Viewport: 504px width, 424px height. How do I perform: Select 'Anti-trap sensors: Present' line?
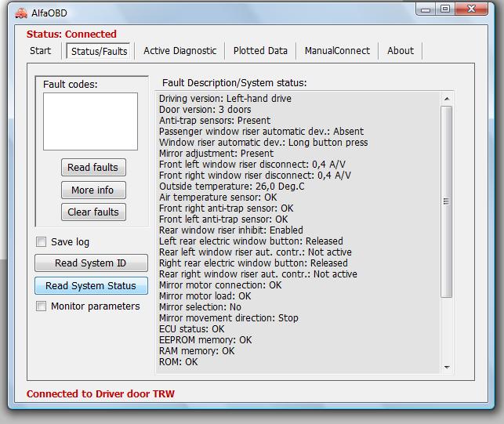(x=215, y=120)
